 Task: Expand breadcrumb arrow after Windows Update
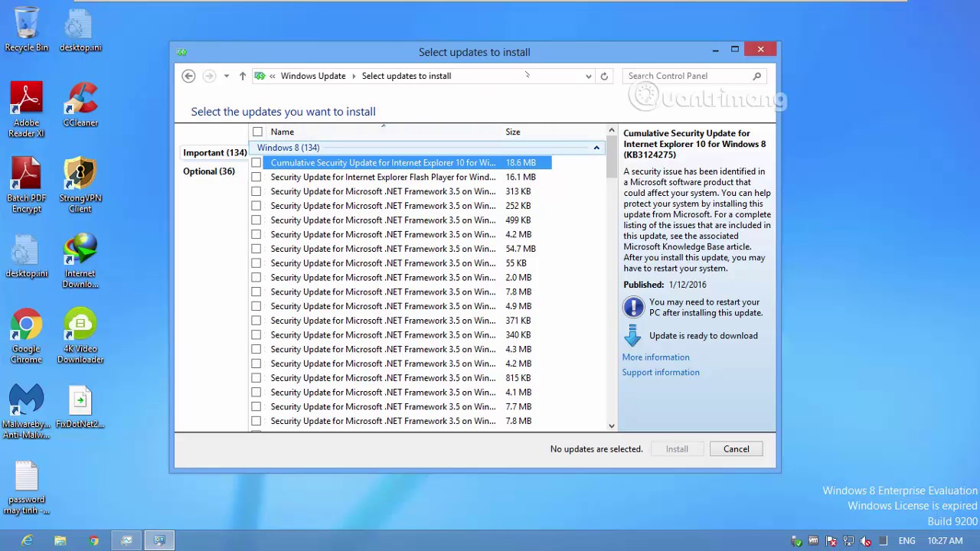pos(354,76)
